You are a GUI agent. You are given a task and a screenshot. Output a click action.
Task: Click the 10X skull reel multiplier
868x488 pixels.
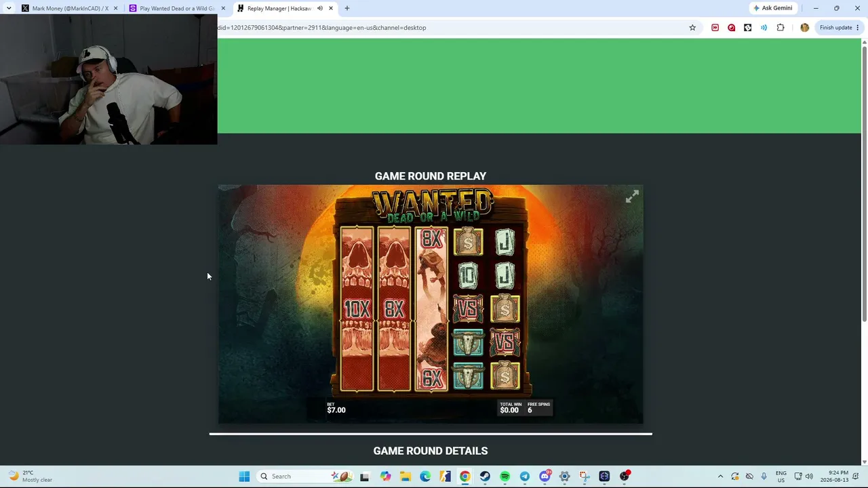(357, 310)
